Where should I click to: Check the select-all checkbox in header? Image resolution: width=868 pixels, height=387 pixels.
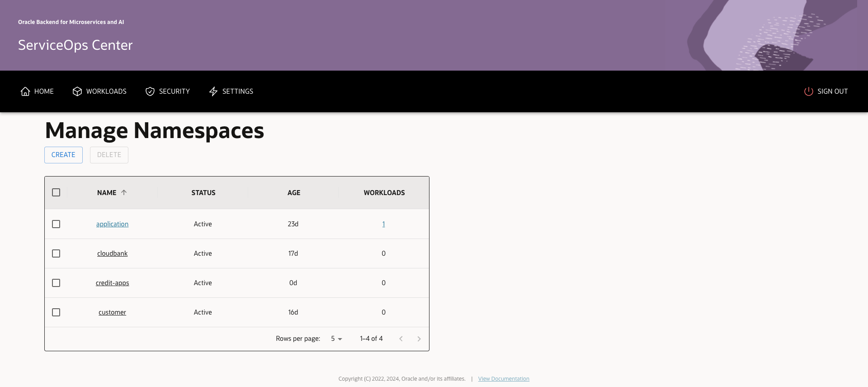click(56, 192)
